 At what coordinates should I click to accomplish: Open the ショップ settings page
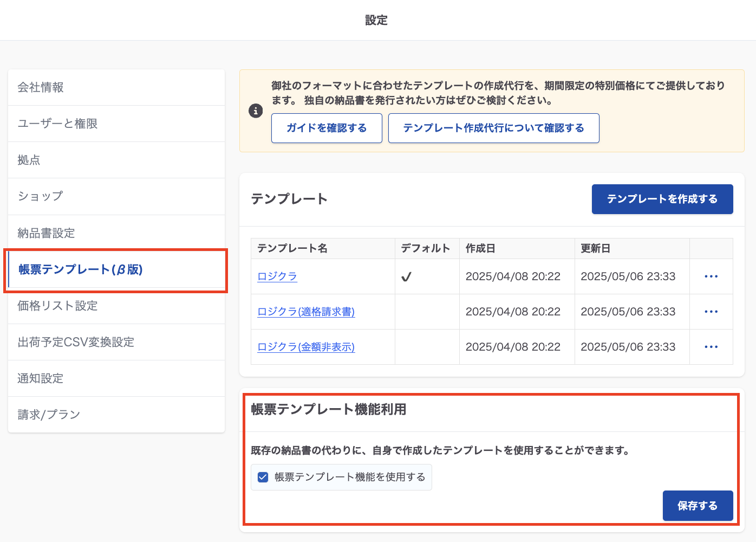40,196
